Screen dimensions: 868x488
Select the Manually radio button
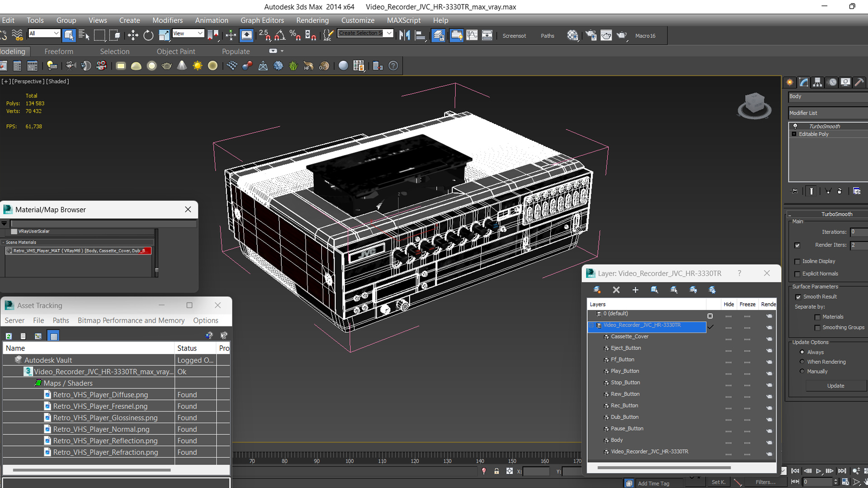click(802, 371)
